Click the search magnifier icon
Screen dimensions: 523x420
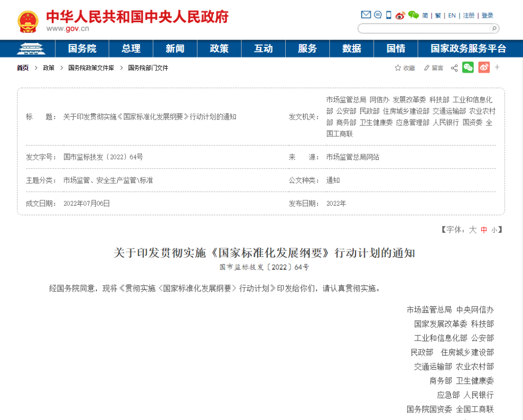[x=493, y=29]
